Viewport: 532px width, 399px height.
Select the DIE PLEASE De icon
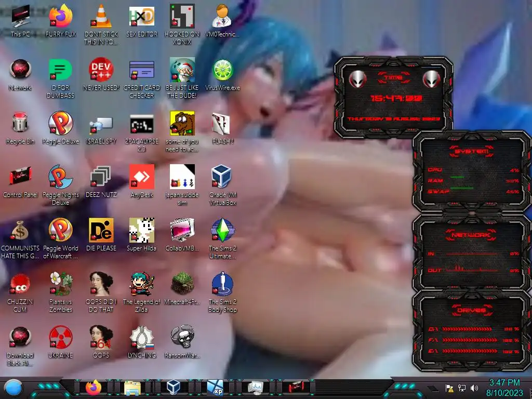(x=101, y=235)
